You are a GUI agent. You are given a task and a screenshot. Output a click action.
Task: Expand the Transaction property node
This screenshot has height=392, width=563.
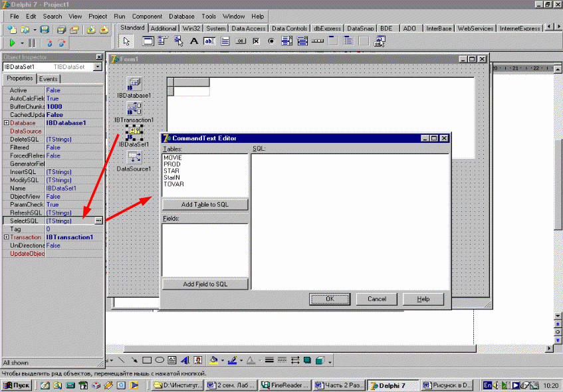[x=6, y=237]
